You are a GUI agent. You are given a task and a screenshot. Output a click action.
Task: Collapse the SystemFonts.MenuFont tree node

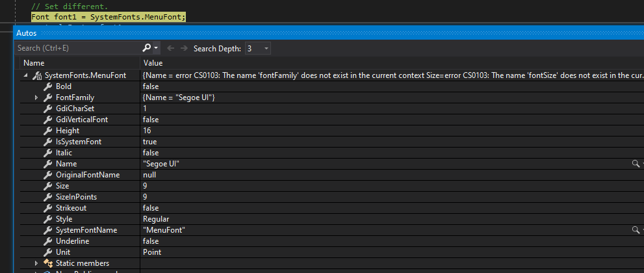click(26, 75)
